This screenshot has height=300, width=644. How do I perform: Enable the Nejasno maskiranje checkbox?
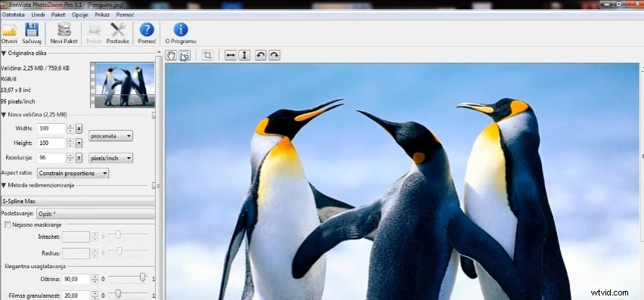click(x=8, y=224)
